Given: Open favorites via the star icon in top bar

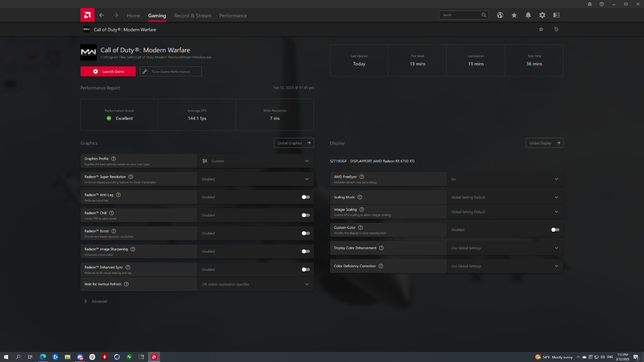Looking at the screenshot, I should [514, 15].
